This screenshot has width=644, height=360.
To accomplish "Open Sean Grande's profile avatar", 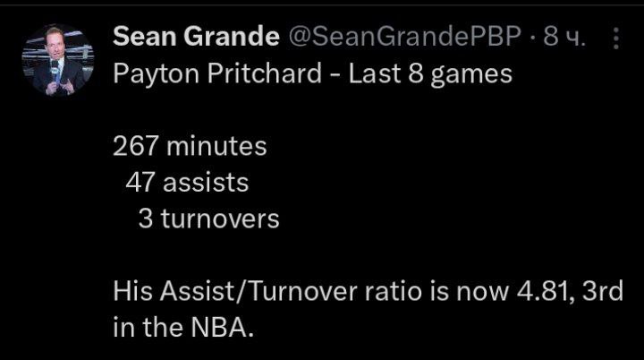I will coord(58,61).
